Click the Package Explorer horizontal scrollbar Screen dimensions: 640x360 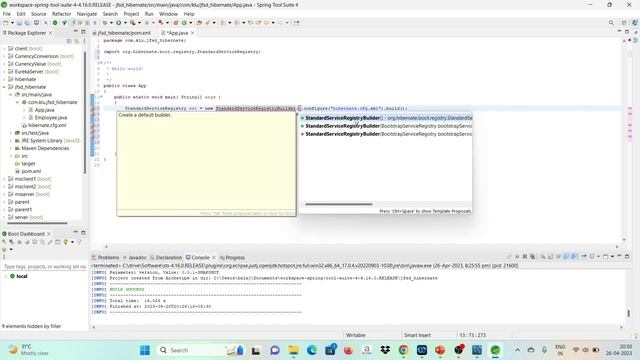pyautogui.click(x=37, y=223)
